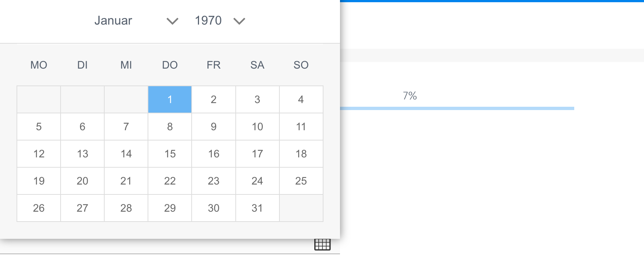
Task: Select January 22 in the calendar
Action: (x=170, y=180)
